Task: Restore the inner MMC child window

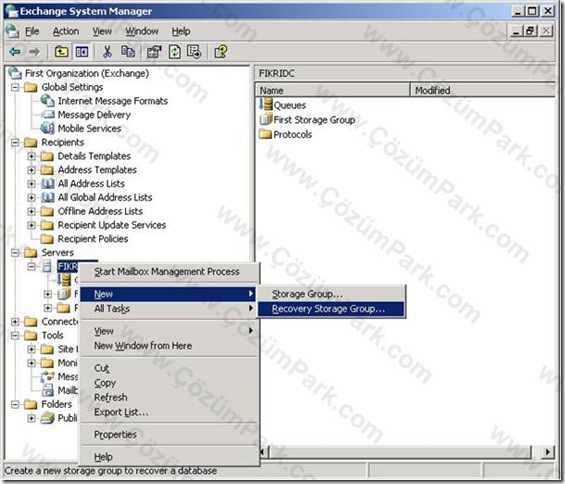Action: point(531,31)
